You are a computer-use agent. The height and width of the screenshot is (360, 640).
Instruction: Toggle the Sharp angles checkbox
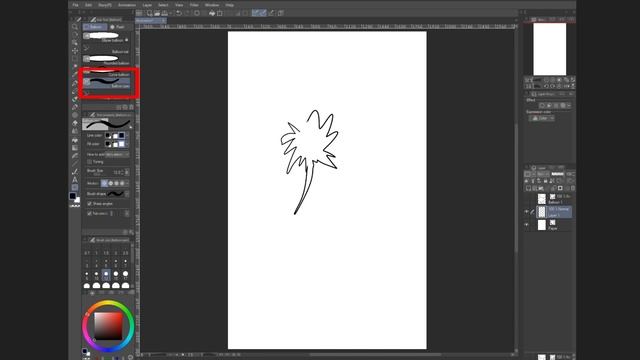[89, 204]
